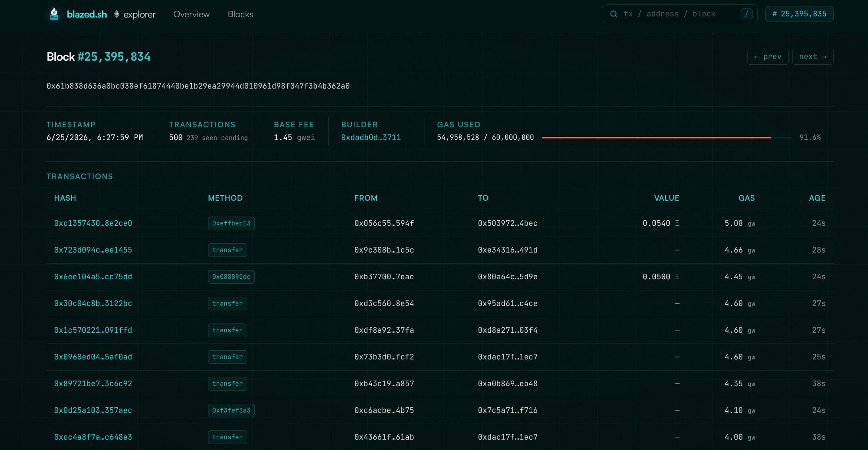Click to address 0xa0b869…eb48
The height and width of the screenshot is (450, 868).
[507, 384]
